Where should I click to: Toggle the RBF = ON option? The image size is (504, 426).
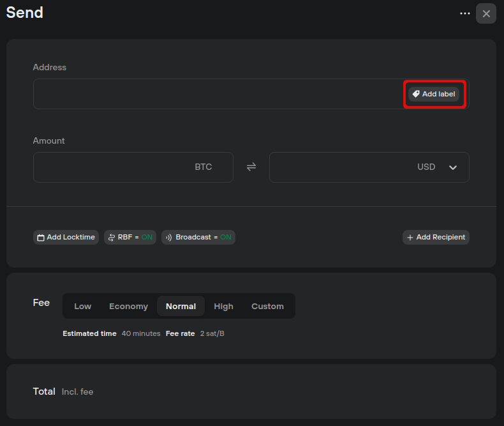click(130, 237)
